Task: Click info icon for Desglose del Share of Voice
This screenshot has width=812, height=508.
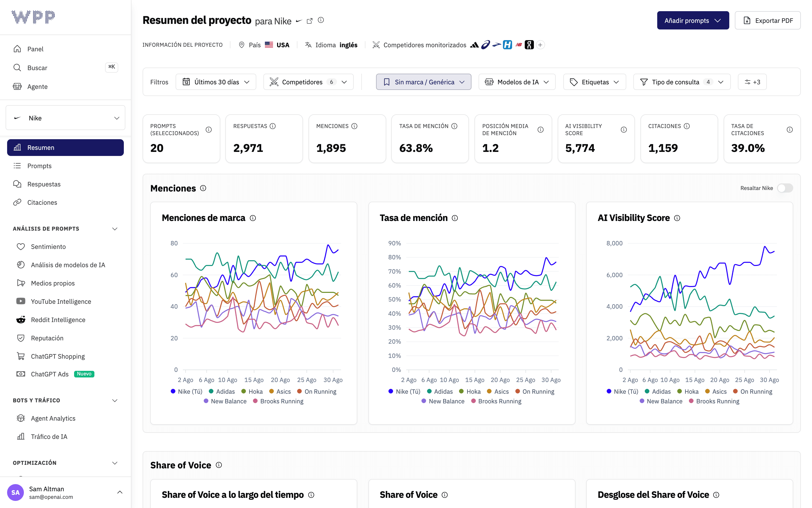Action: [x=716, y=495]
